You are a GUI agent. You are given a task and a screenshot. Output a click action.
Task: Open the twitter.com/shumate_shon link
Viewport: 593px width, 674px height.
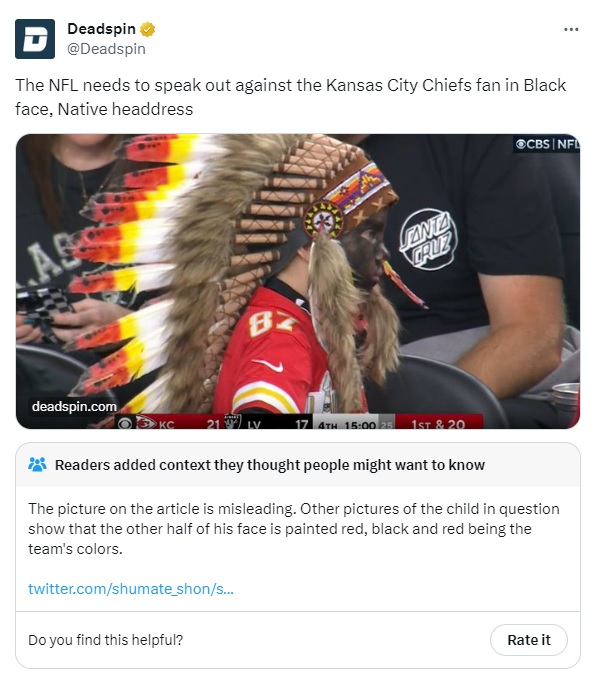pyautogui.click(x=131, y=588)
